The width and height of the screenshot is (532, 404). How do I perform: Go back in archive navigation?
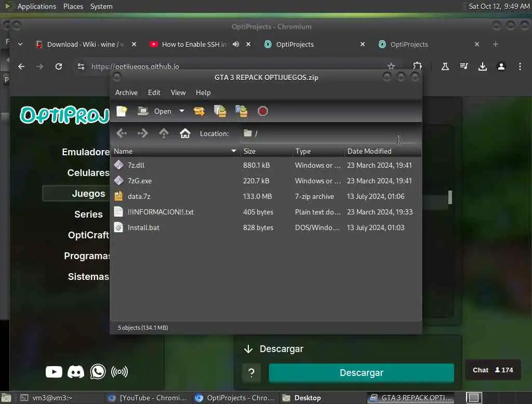[x=122, y=133]
